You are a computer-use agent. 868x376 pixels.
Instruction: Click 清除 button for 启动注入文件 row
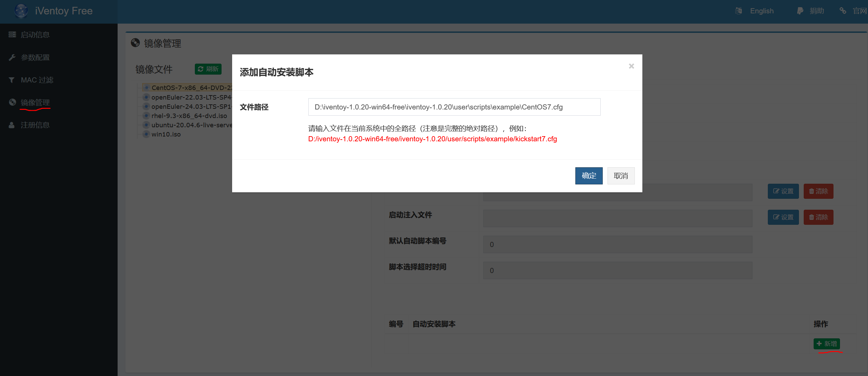pyautogui.click(x=818, y=217)
